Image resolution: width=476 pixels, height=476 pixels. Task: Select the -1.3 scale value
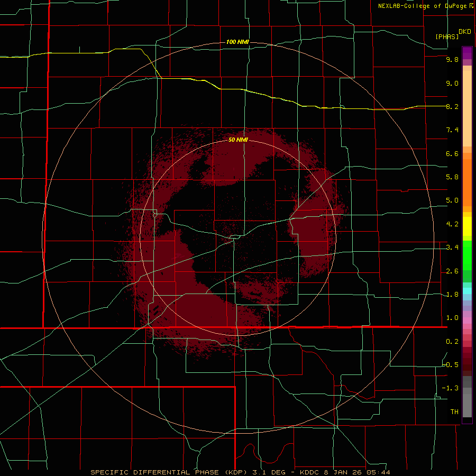point(450,388)
